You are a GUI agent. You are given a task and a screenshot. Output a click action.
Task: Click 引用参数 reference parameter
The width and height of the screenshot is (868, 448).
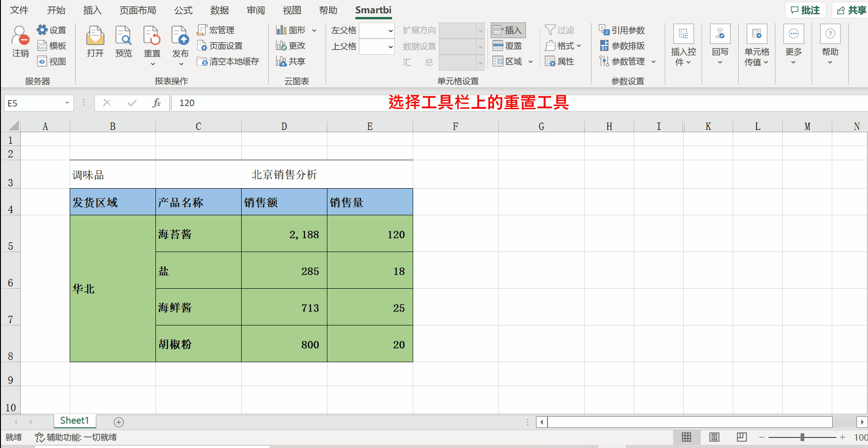(x=622, y=30)
